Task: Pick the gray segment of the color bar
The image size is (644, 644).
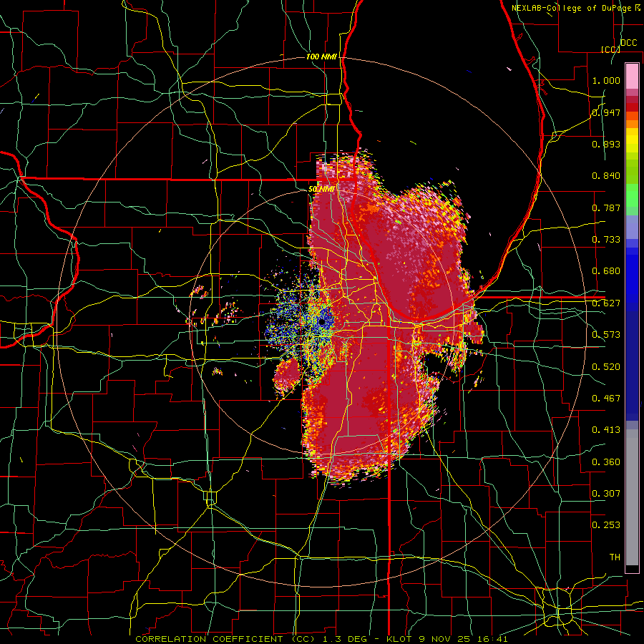Action: (x=632, y=498)
